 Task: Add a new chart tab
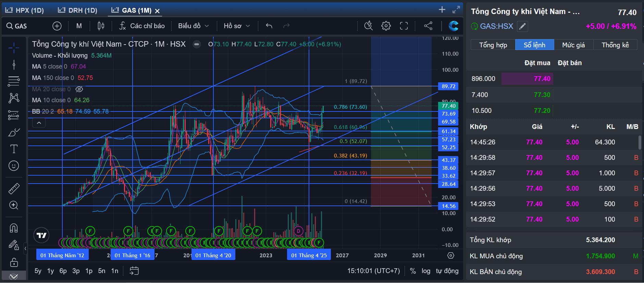[442, 10]
